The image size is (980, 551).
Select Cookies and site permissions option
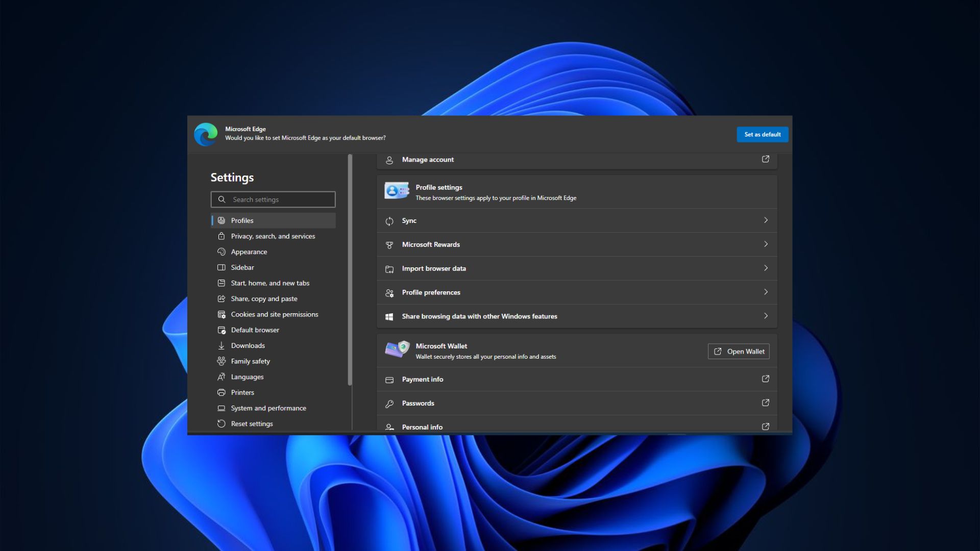[275, 314]
